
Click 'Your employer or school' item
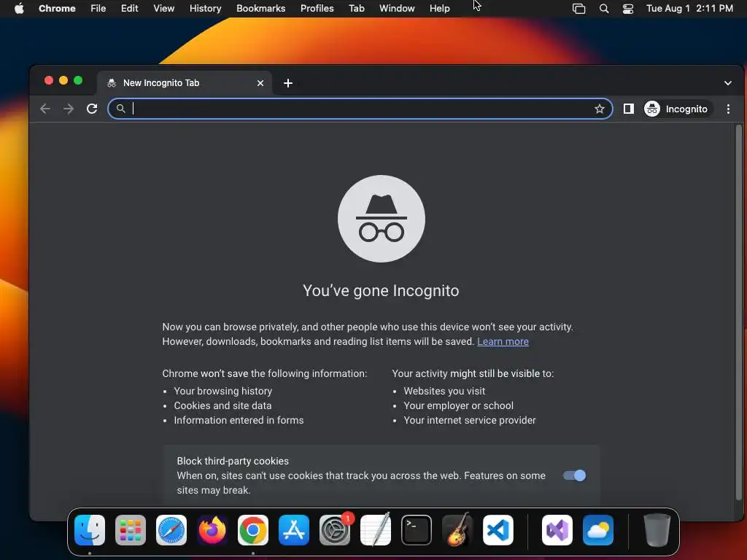(458, 405)
